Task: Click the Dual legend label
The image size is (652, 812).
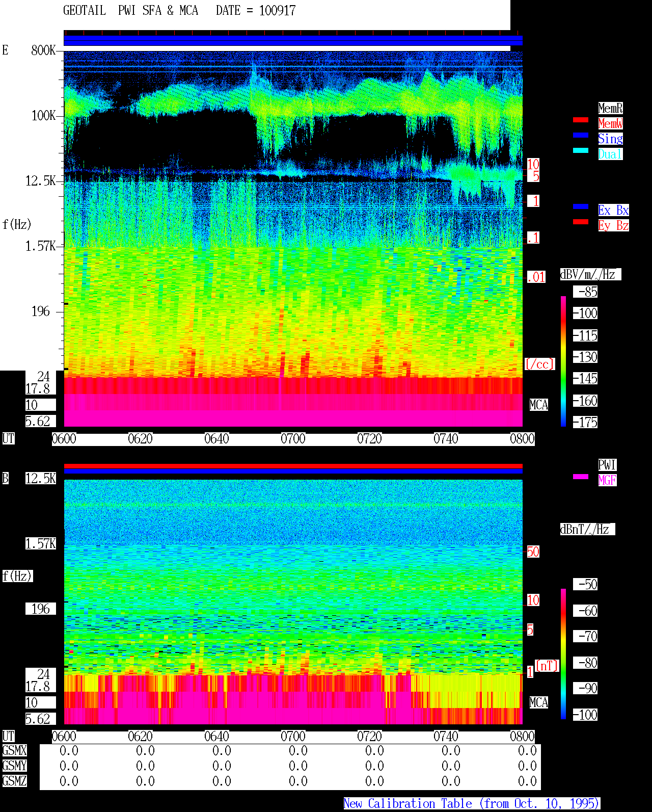Action: pyautogui.click(x=610, y=154)
